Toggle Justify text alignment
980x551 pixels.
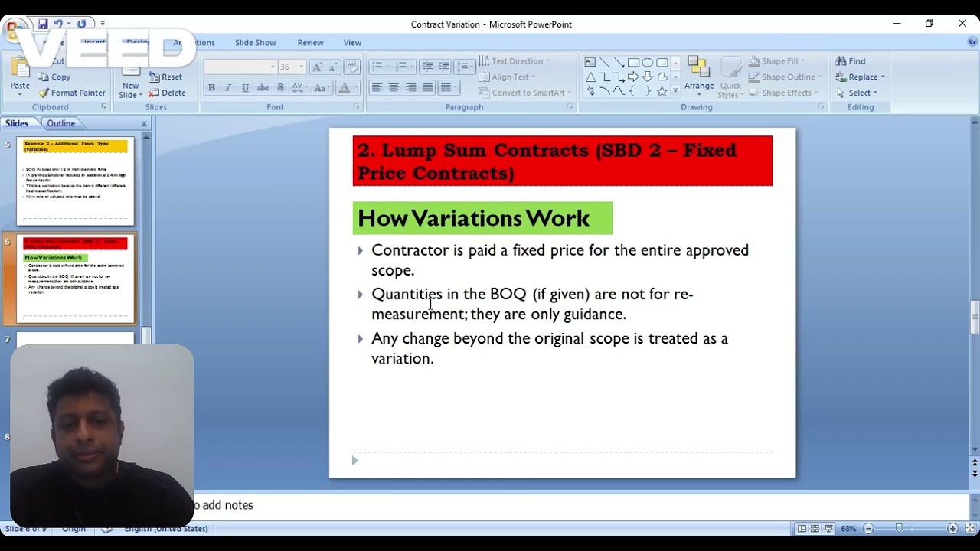click(427, 88)
